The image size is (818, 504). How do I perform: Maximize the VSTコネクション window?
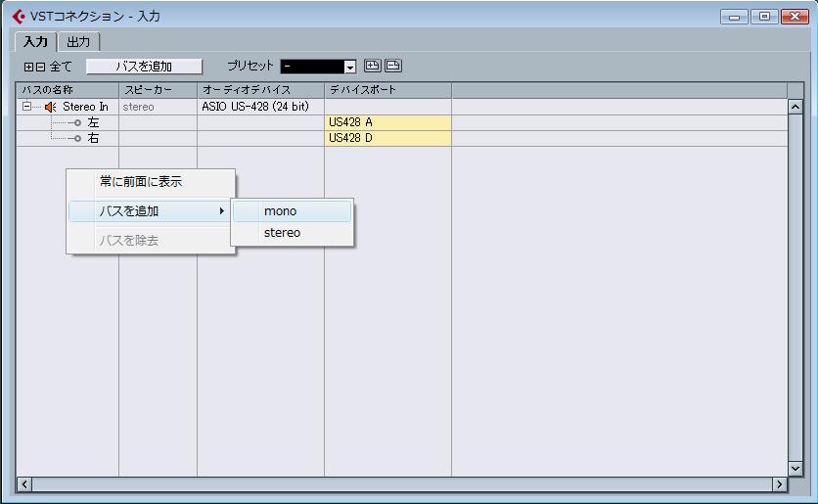764,17
